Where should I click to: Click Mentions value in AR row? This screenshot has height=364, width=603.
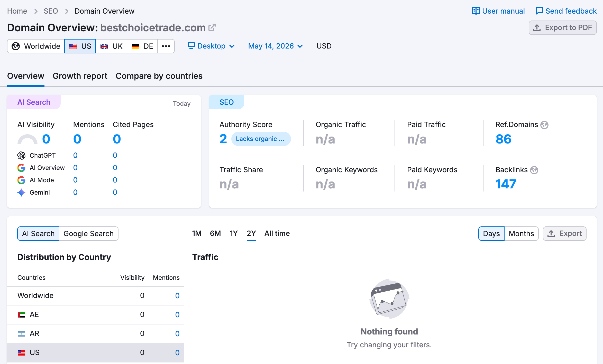pos(177,334)
